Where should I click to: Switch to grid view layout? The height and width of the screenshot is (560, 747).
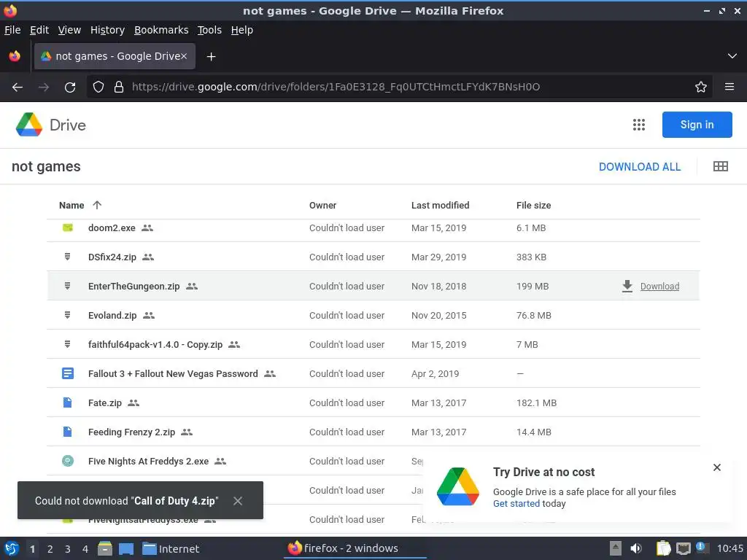point(720,166)
